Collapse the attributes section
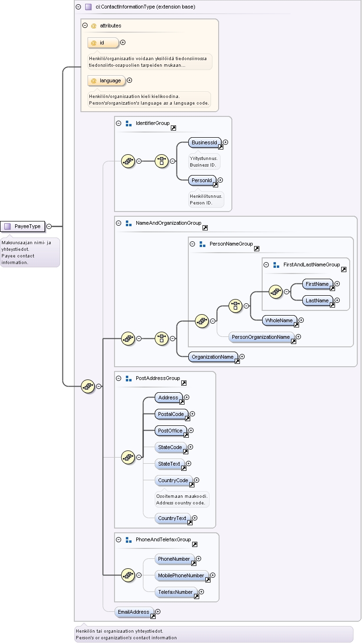Image resolution: width=362 pixels, height=644 pixels. coord(85,26)
